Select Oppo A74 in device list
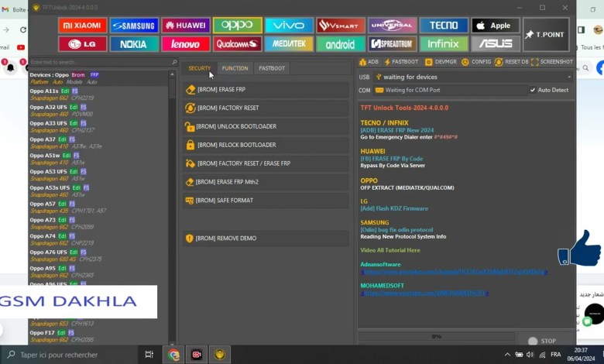 tap(98, 240)
